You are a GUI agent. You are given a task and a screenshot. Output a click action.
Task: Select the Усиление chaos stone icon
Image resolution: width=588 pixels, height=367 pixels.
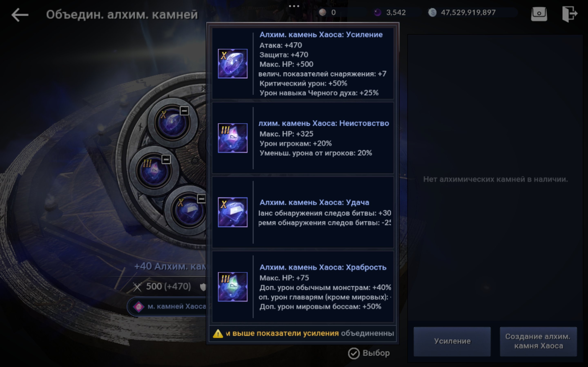(233, 64)
